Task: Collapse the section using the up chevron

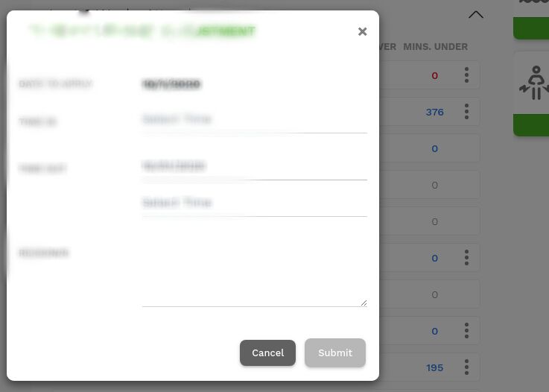Action: 476,15
